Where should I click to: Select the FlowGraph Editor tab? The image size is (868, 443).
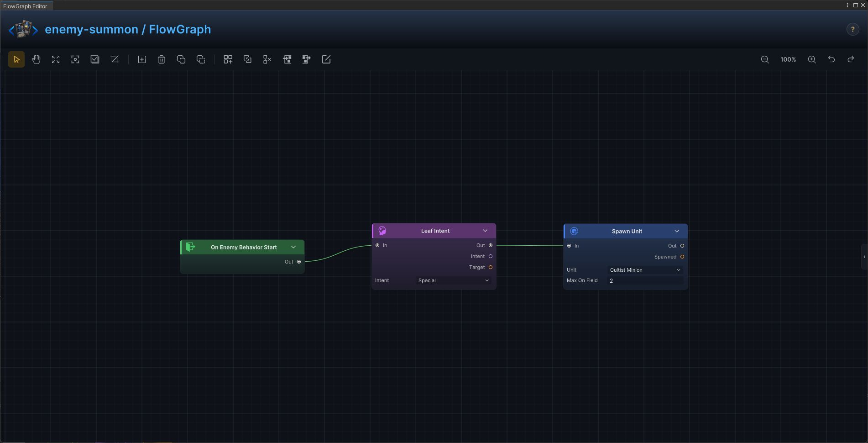(26, 6)
